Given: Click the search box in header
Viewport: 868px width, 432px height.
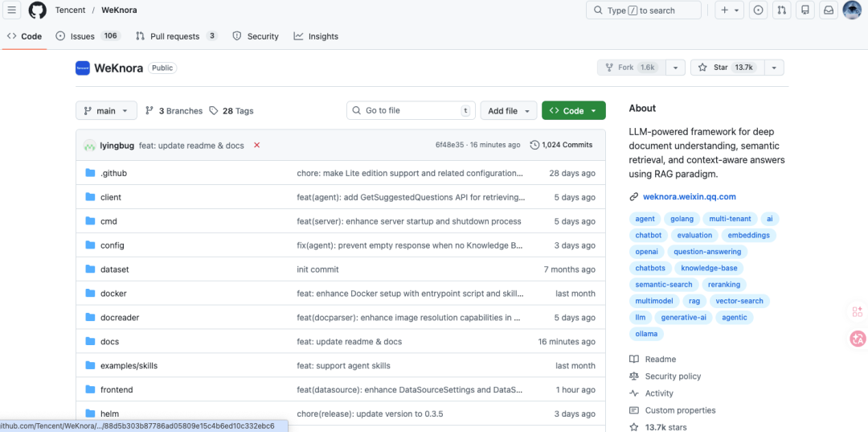Looking at the screenshot, I should [x=643, y=10].
